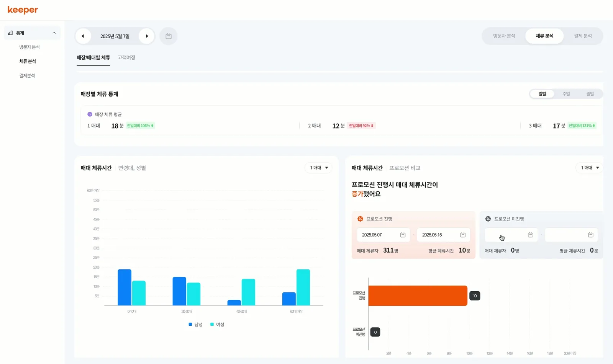Click the chart value label 10
Viewport: 613px width, 364px height.
pyautogui.click(x=475, y=296)
